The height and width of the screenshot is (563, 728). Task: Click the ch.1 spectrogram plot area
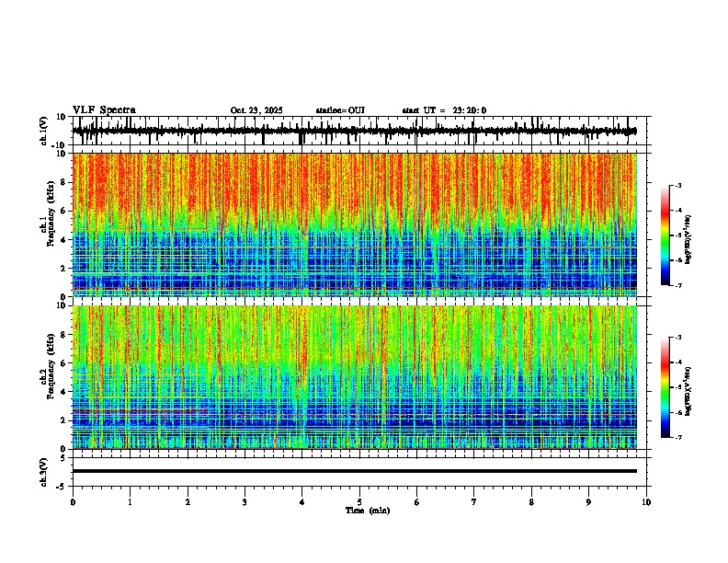[355, 224]
